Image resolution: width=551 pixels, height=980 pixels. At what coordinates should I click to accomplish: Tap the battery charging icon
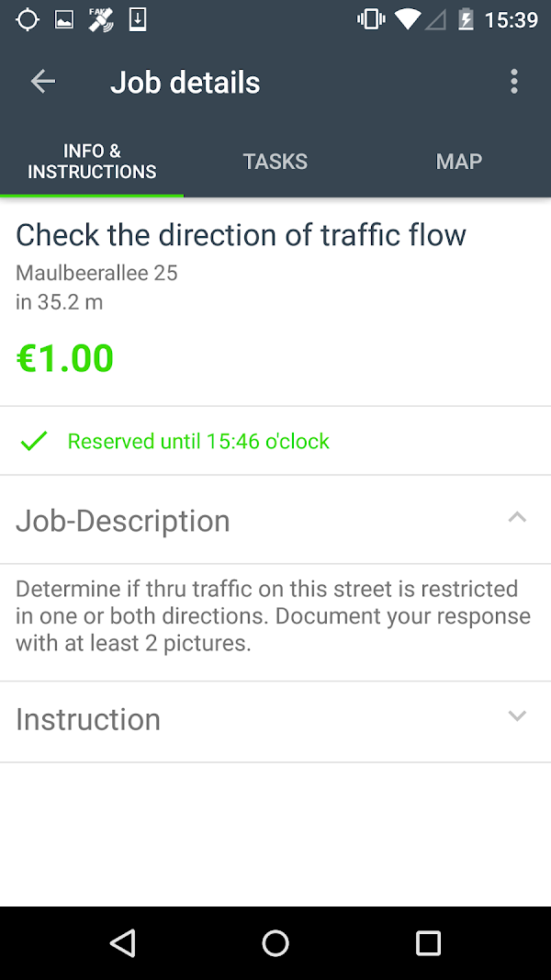466,19
